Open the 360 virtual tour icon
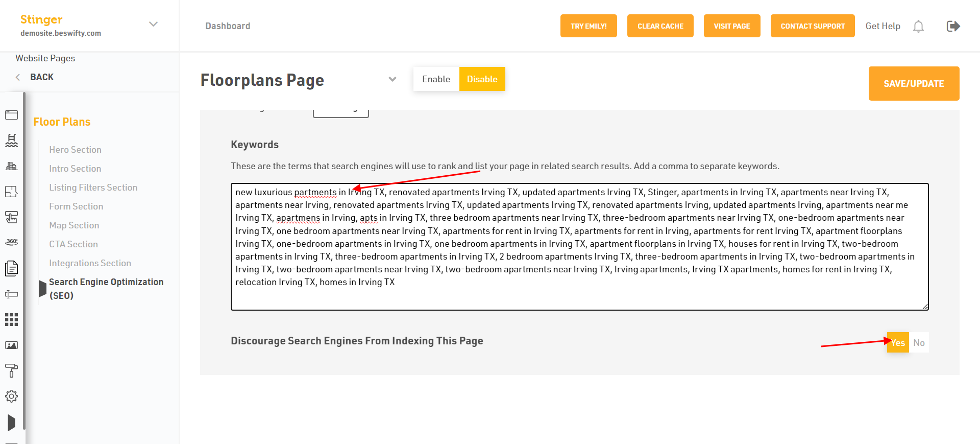This screenshot has height=444, width=980. tap(11, 242)
